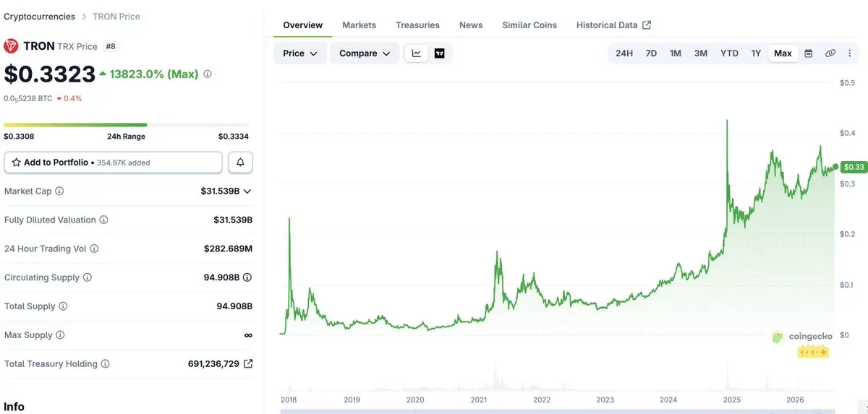Show Max Supply info icon

(x=60, y=335)
